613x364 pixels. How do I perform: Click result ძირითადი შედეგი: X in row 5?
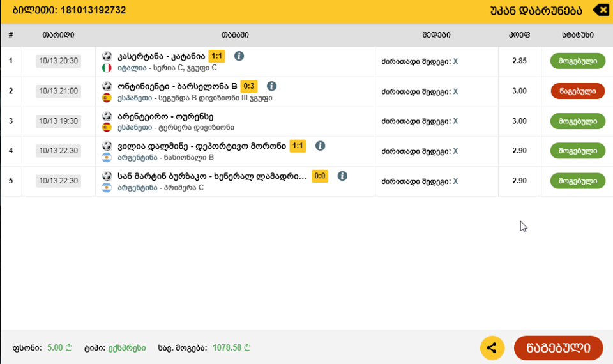click(420, 181)
